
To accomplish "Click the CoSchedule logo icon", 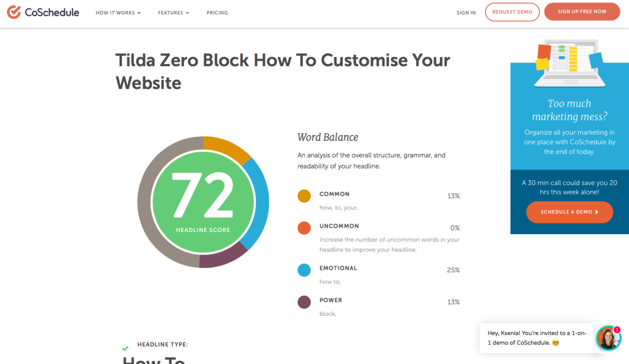I will [14, 12].
